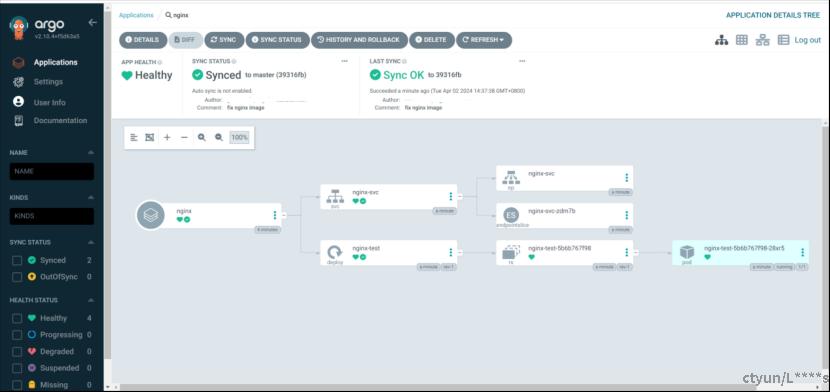Open User Info in the sidebar
Viewport: 830px width, 392px height.
pyautogui.click(x=50, y=102)
